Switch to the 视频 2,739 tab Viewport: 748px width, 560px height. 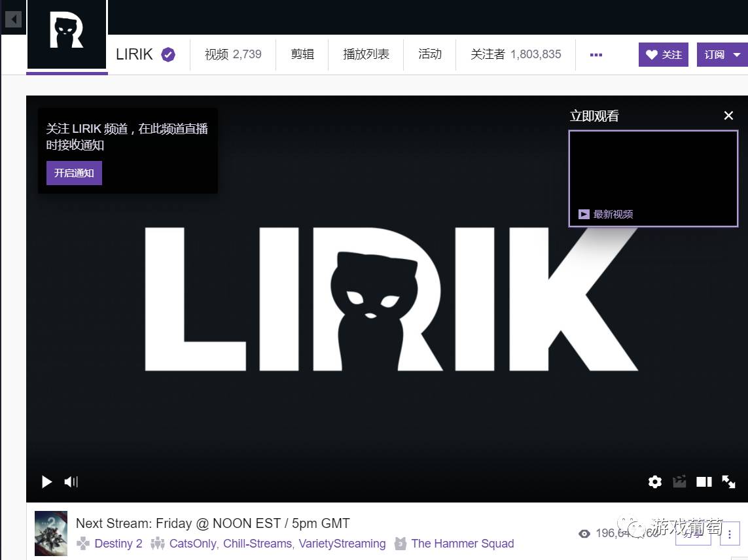pos(233,54)
